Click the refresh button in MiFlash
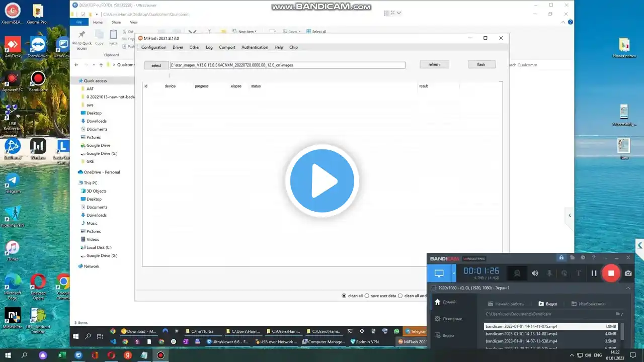 pos(434,64)
